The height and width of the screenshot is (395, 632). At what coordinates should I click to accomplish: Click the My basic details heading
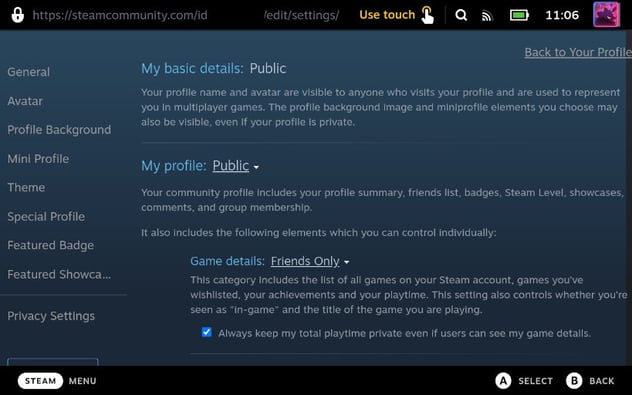pyautogui.click(x=192, y=69)
